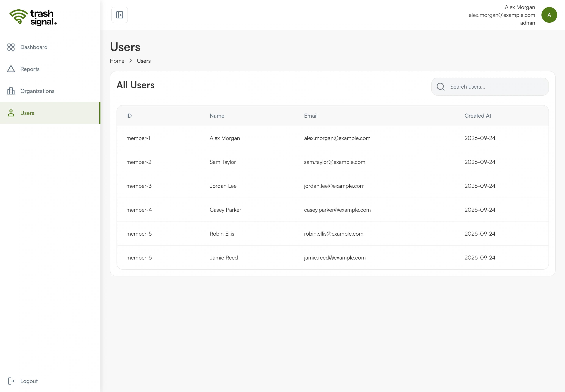Click the Logout label
Image resolution: width=565 pixels, height=392 pixels.
click(x=29, y=381)
